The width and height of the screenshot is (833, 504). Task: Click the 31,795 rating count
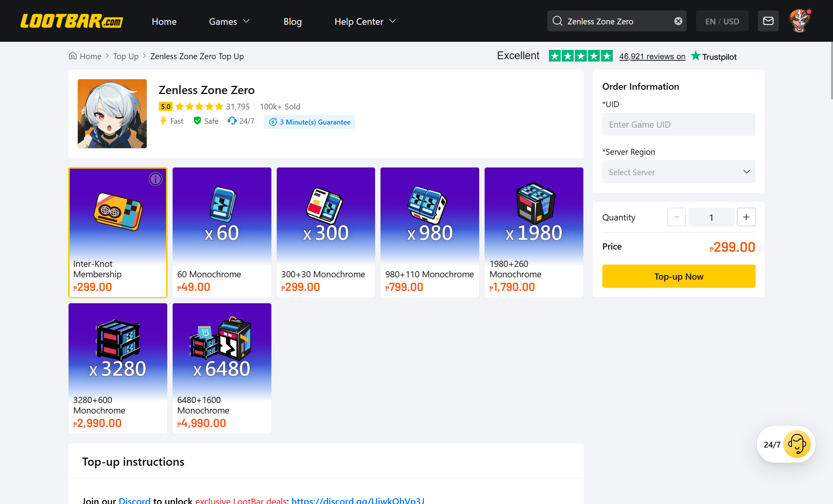click(238, 106)
